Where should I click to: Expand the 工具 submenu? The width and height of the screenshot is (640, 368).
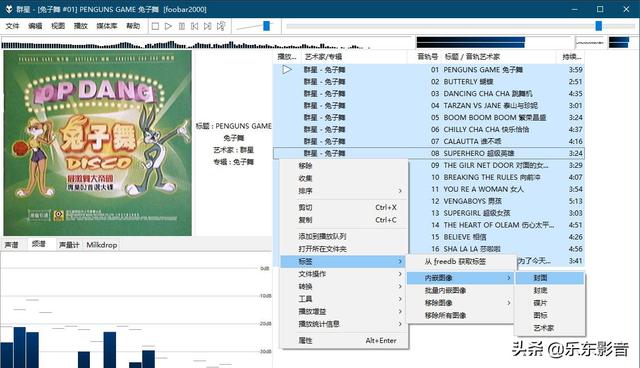[x=344, y=299]
